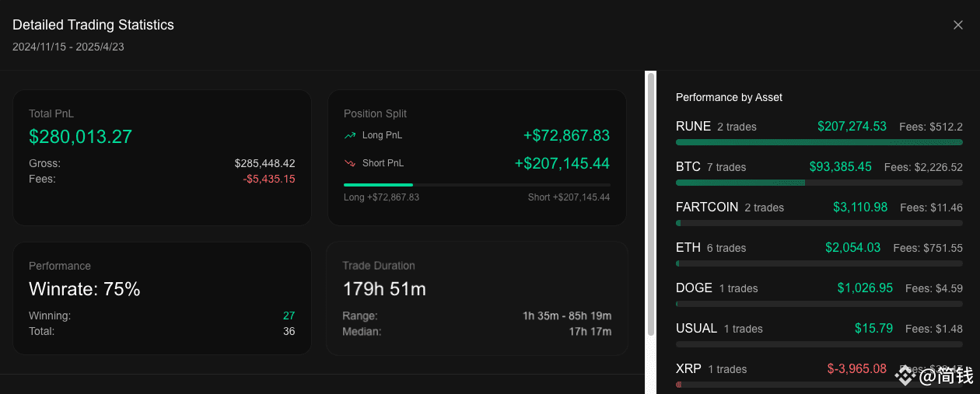Select the BTC asset name
The height and width of the screenshot is (394, 980).
688,166
